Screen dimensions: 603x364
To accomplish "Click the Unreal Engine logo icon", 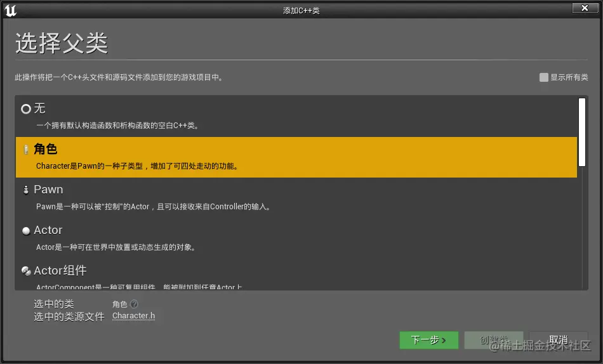I will tap(10, 10).
